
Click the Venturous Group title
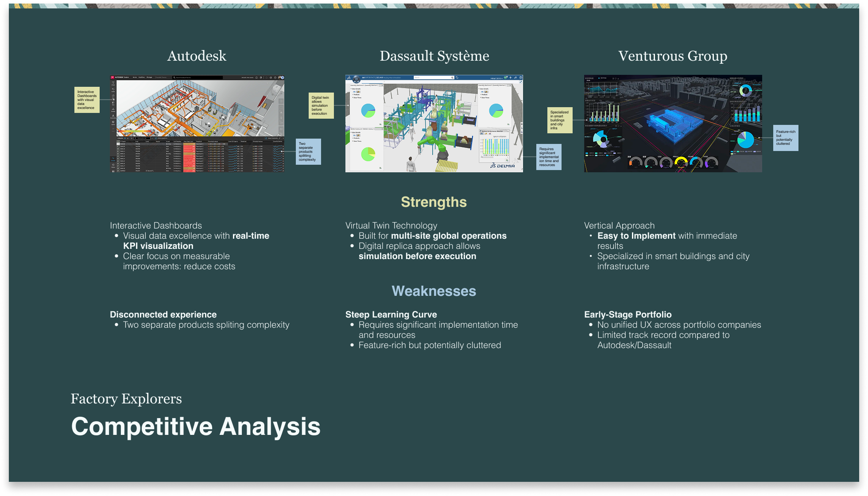(x=672, y=56)
